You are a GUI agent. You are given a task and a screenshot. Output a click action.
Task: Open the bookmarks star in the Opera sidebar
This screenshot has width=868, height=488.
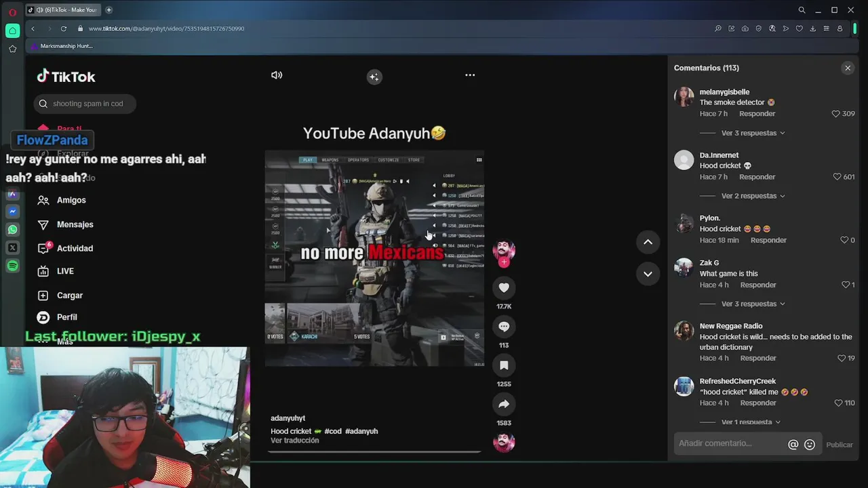[x=12, y=49]
